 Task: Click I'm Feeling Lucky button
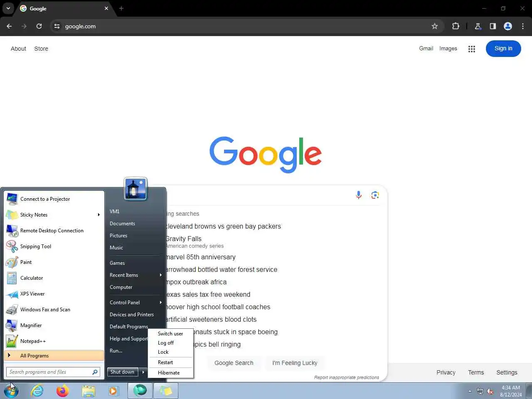pyautogui.click(x=295, y=363)
